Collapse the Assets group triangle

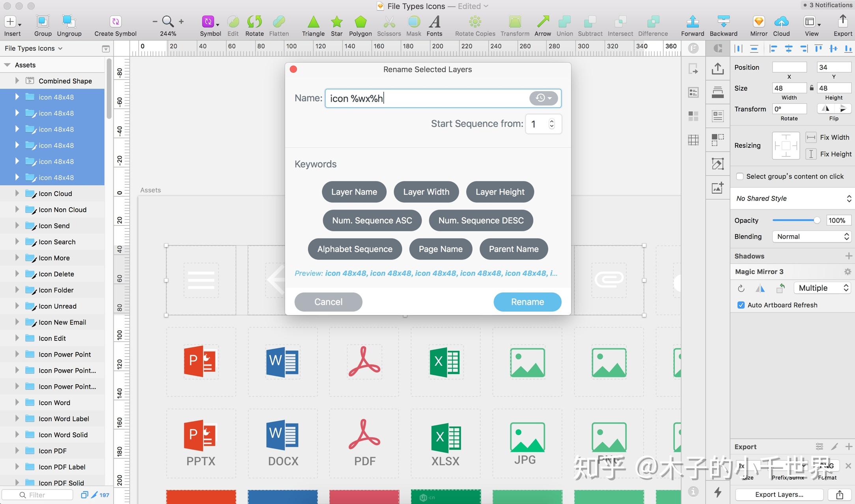click(x=7, y=65)
